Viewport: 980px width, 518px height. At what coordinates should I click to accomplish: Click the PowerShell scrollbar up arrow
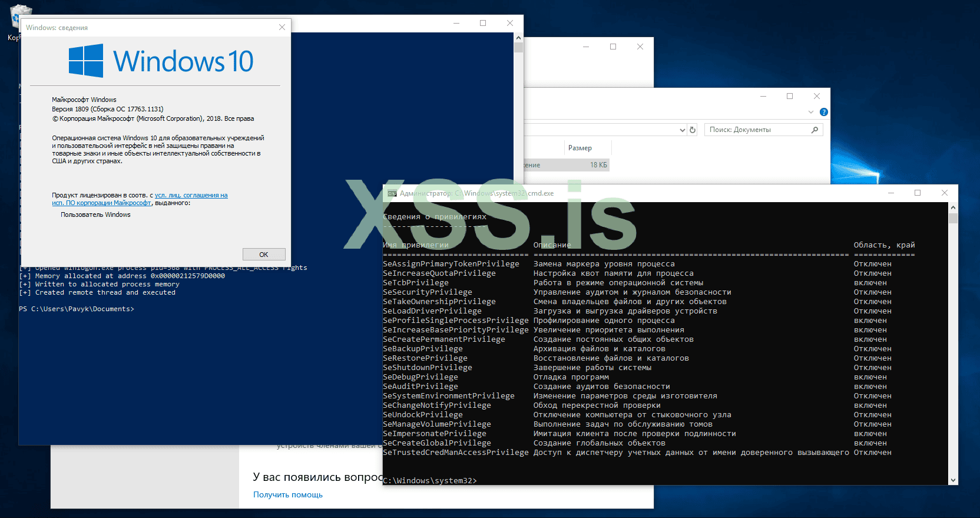coord(518,37)
